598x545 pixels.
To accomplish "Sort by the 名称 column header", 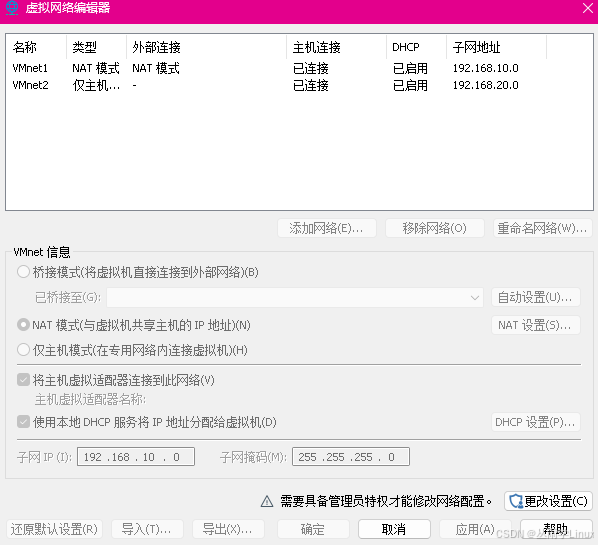I will (x=36, y=47).
